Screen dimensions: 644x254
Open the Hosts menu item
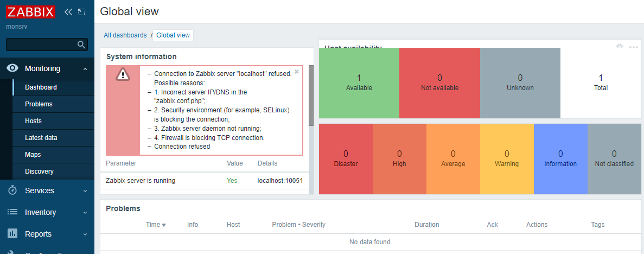click(x=54, y=121)
